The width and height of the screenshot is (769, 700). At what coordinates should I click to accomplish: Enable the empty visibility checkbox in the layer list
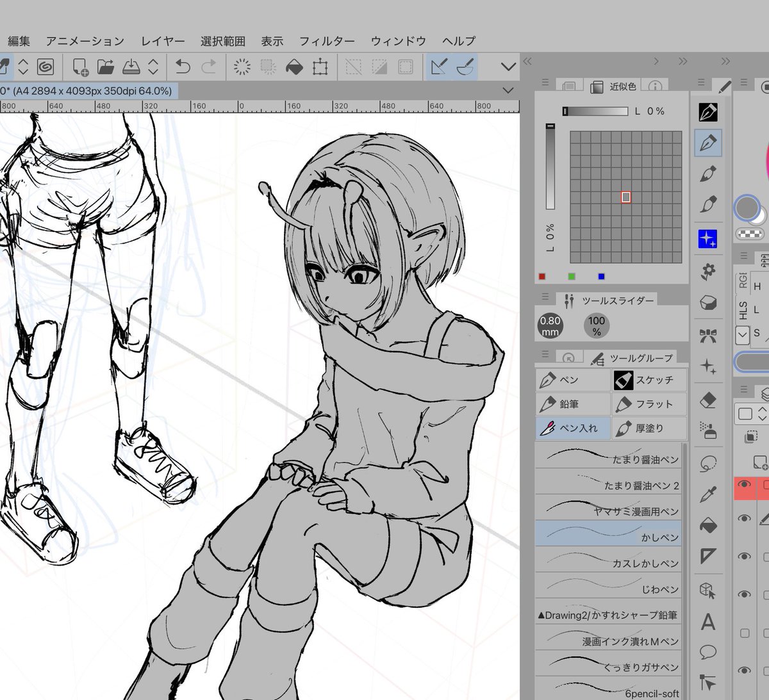coord(745,633)
